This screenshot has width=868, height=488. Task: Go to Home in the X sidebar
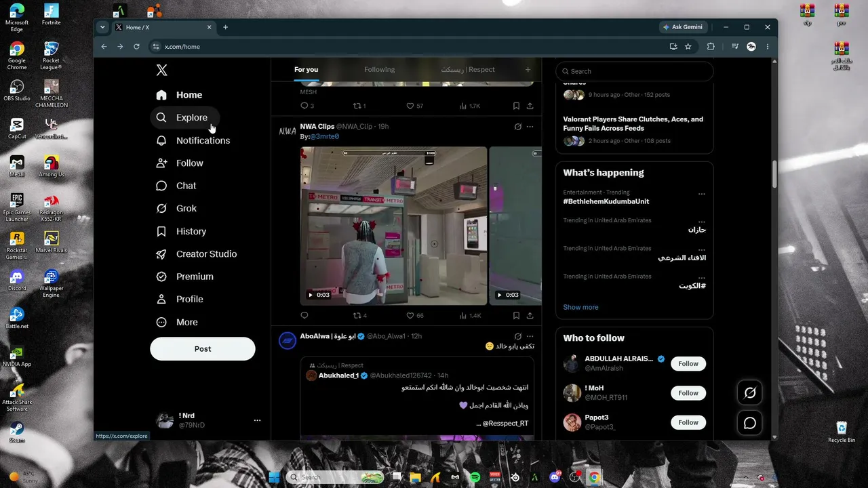point(179,95)
